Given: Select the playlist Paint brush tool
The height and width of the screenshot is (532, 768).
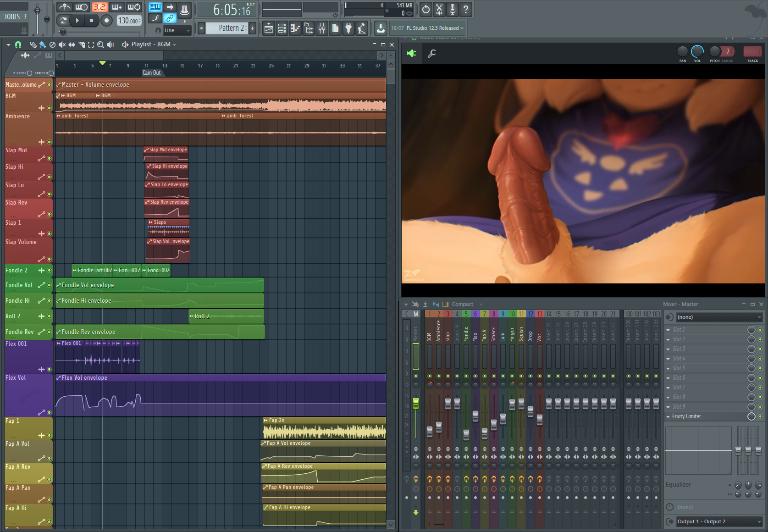Looking at the screenshot, I should click(43, 44).
